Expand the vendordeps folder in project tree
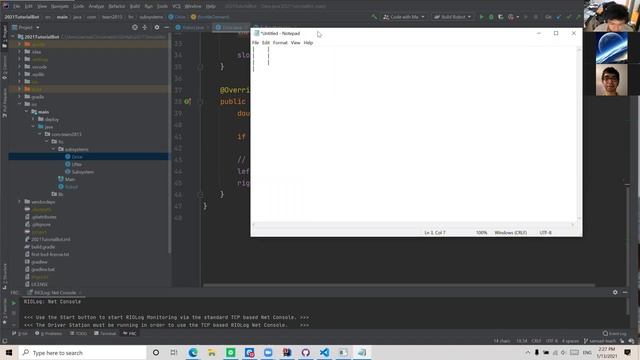 pos(19,202)
